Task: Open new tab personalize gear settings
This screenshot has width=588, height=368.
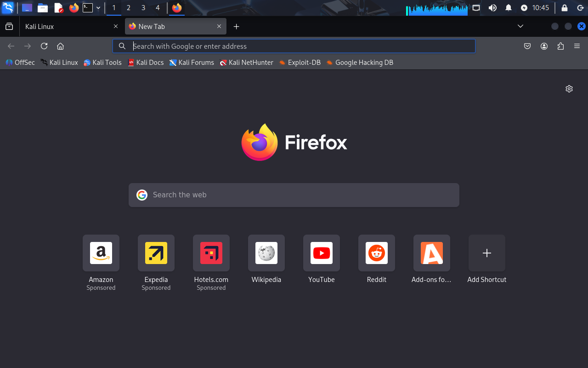Action: coord(569,89)
